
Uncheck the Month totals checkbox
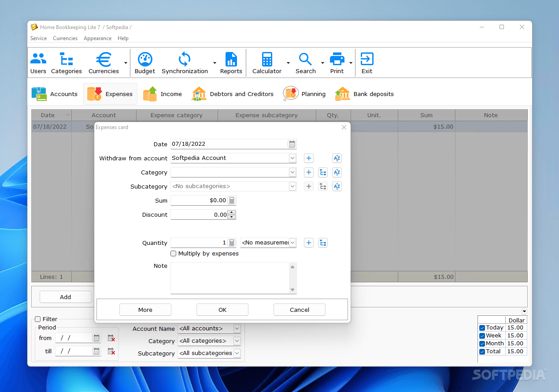point(482,344)
